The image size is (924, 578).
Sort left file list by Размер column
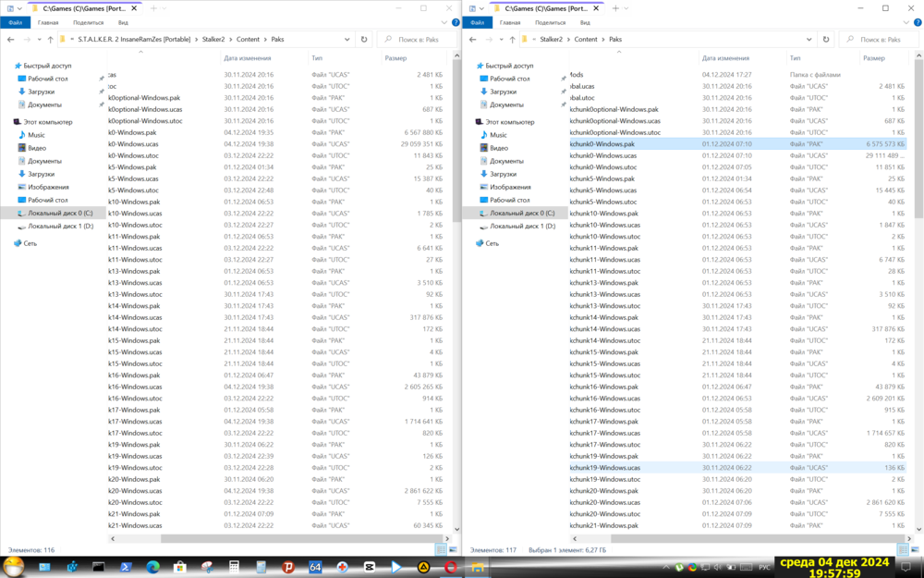[395, 58]
